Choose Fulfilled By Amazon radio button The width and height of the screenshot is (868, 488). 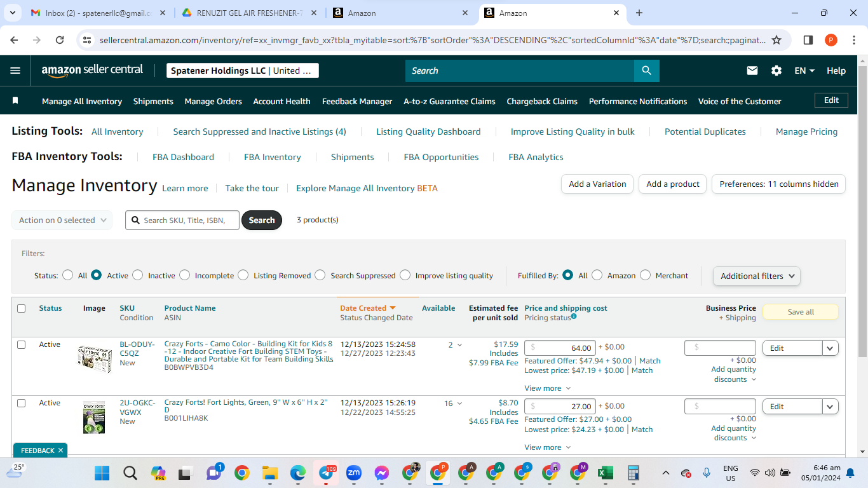point(597,275)
